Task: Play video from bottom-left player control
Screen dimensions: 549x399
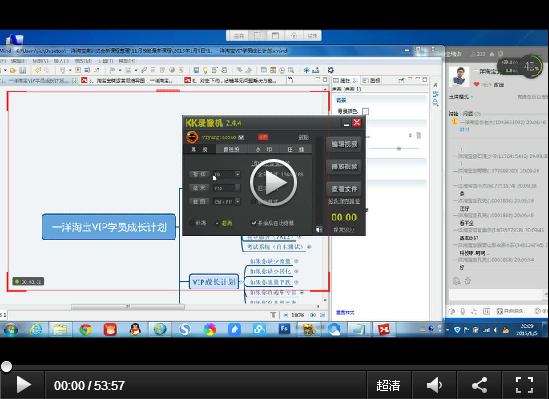Action: [x=23, y=385]
